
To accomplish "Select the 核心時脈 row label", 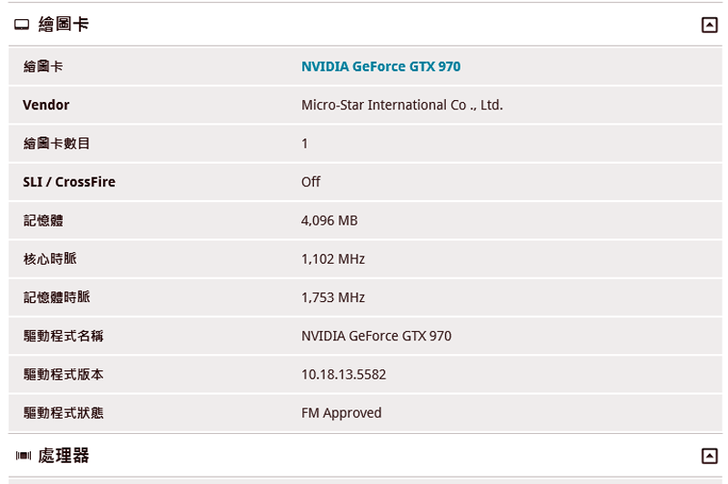I will pos(49,259).
